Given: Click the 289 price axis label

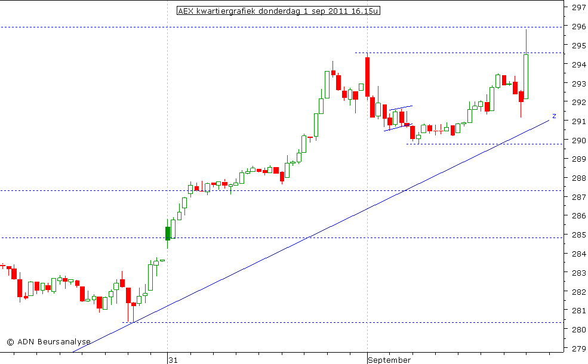Looking at the screenshot, I should pos(578,159).
